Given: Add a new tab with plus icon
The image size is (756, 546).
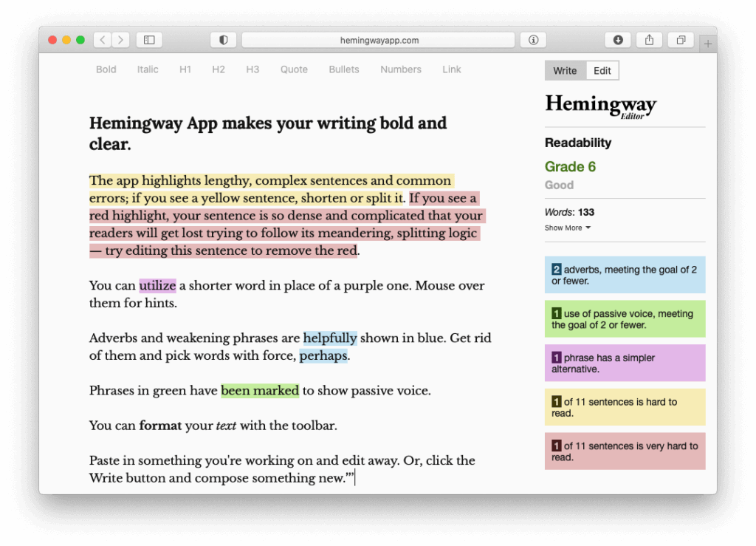Looking at the screenshot, I should tap(708, 44).
